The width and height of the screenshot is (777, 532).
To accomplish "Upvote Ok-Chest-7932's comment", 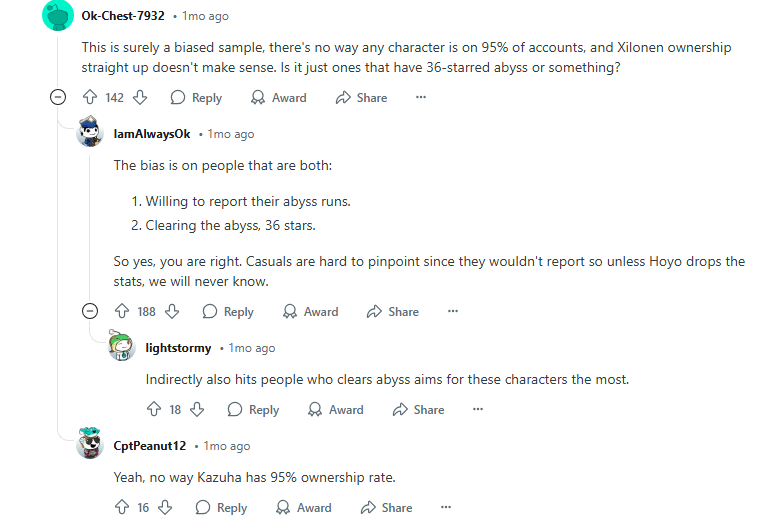I will click(x=89, y=98).
